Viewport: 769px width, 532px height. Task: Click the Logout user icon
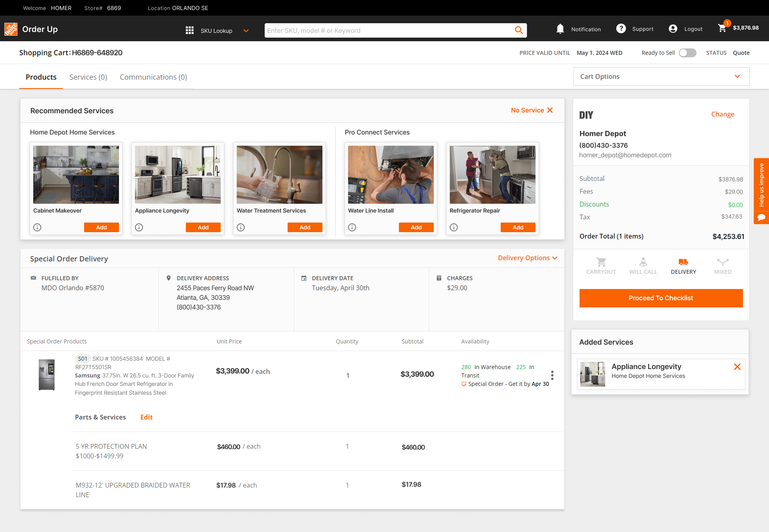673,29
